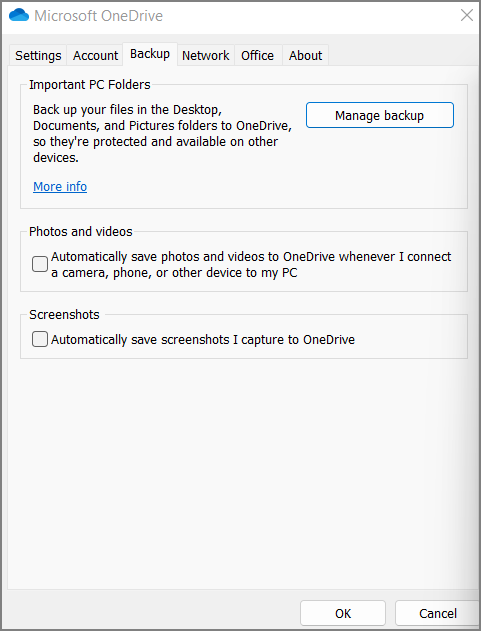Image resolution: width=481 pixels, height=631 pixels.
Task: Click the 'Important PC Folders' group label
Action: click(90, 85)
